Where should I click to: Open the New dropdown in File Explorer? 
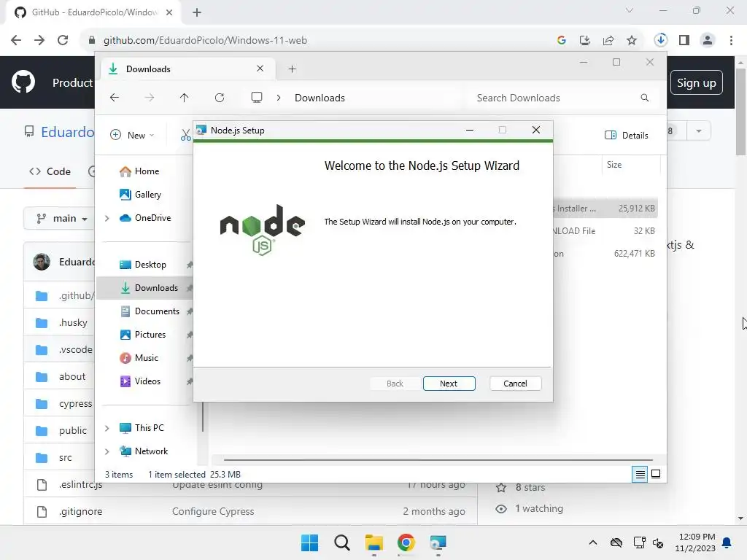pos(132,135)
